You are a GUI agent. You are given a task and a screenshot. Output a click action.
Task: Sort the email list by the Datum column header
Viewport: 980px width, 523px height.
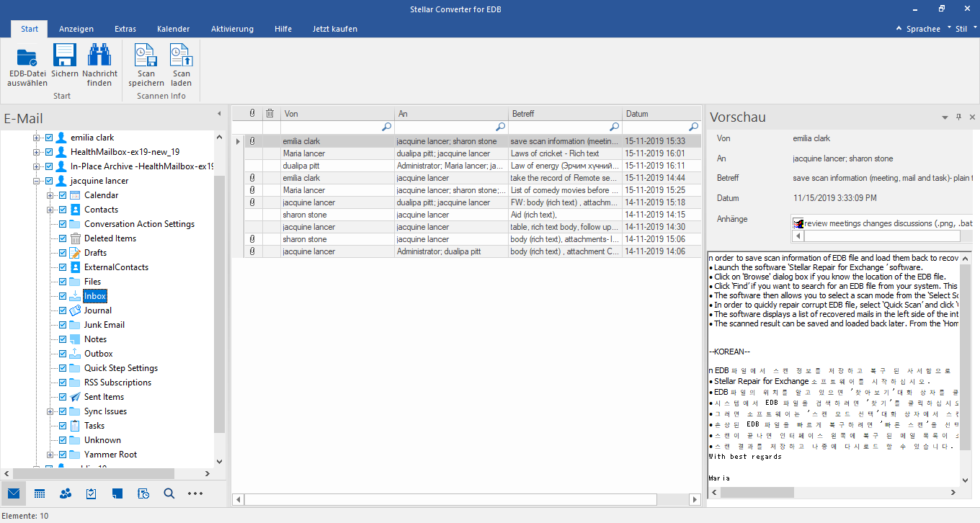click(656, 114)
